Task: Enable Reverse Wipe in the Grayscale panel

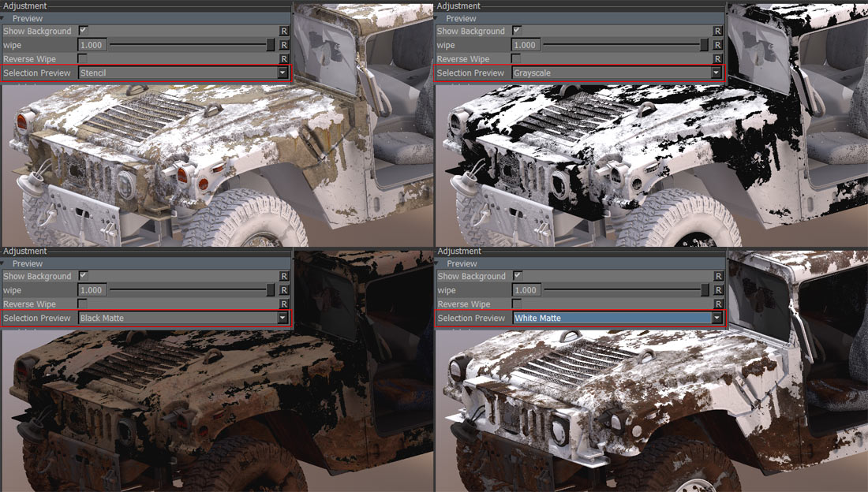Action: pos(517,59)
